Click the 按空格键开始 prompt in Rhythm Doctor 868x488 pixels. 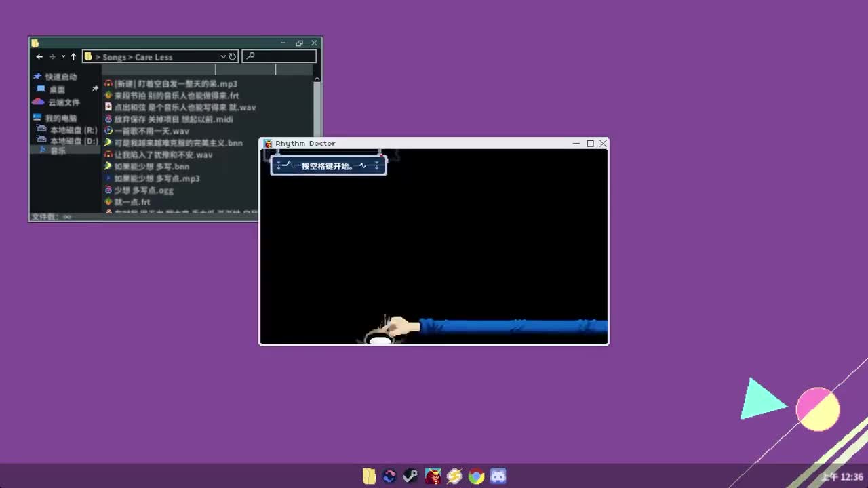click(x=328, y=165)
